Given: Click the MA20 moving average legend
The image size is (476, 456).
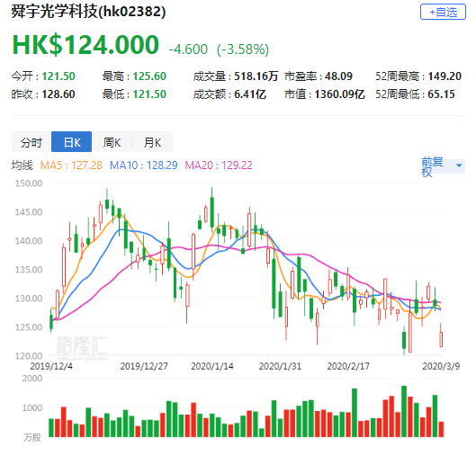Looking at the screenshot, I should click(219, 165).
